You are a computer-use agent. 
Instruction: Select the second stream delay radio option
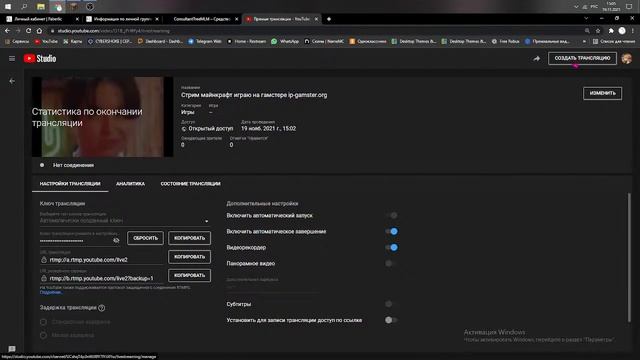43,335
